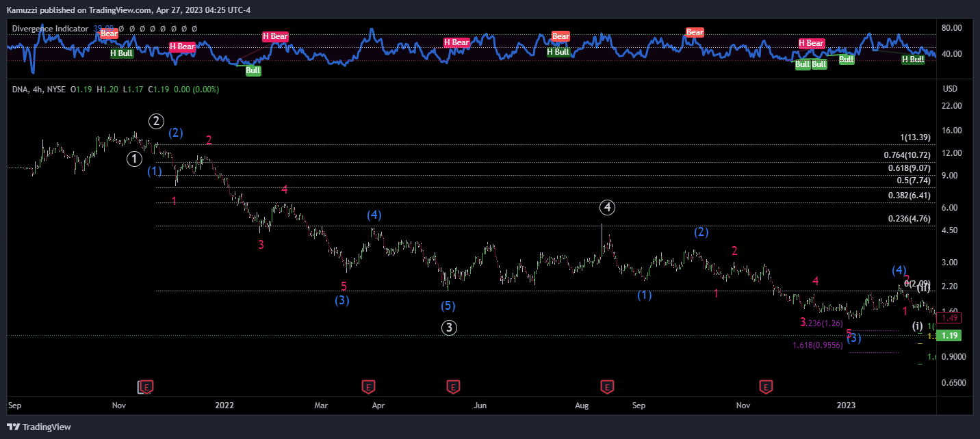Screen dimensions: 980x439
Task: Click the 0.5(7.74) Fibonacci level label
Action: (914, 181)
